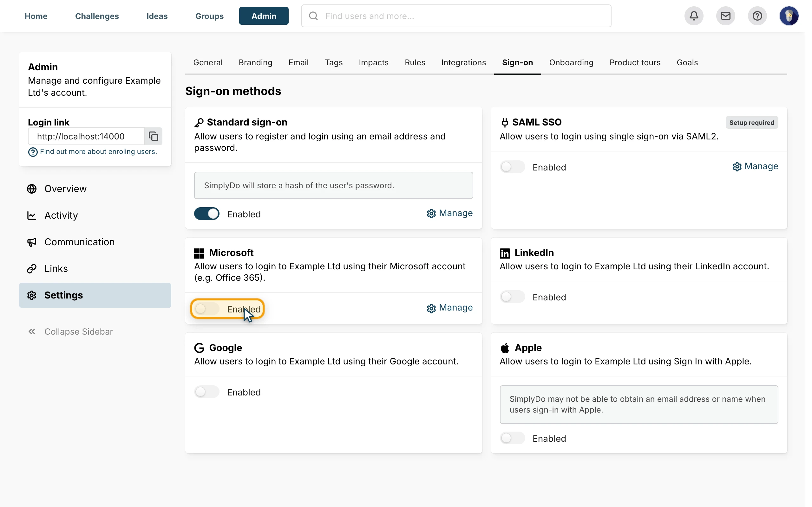812x507 pixels.
Task: Open the messages envelope icon
Action: pos(725,16)
